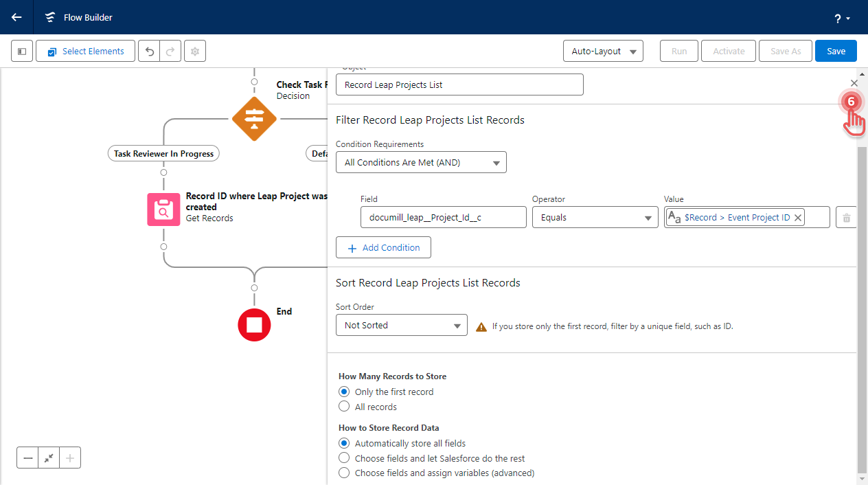The height and width of the screenshot is (485, 868).
Task: Zoom out the canvas with minus button
Action: click(28, 458)
